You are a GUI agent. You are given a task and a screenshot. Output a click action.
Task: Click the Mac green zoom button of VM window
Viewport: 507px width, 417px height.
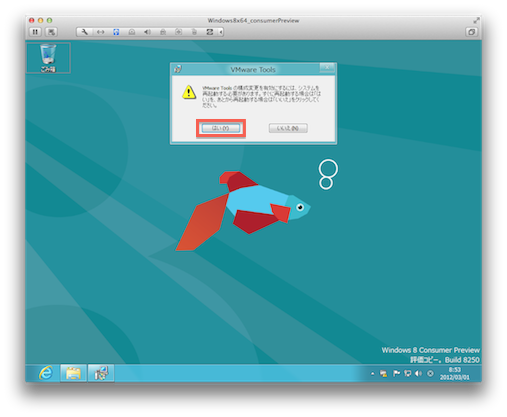(x=49, y=20)
